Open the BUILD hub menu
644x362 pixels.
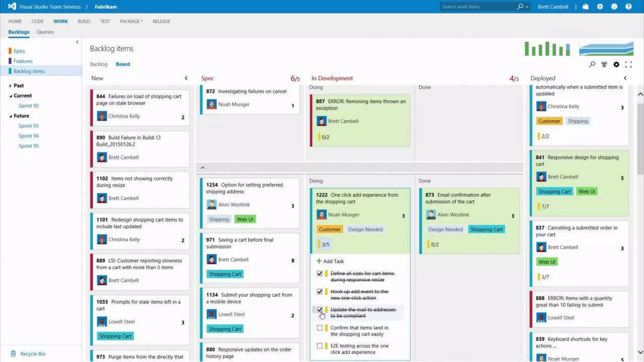click(84, 21)
